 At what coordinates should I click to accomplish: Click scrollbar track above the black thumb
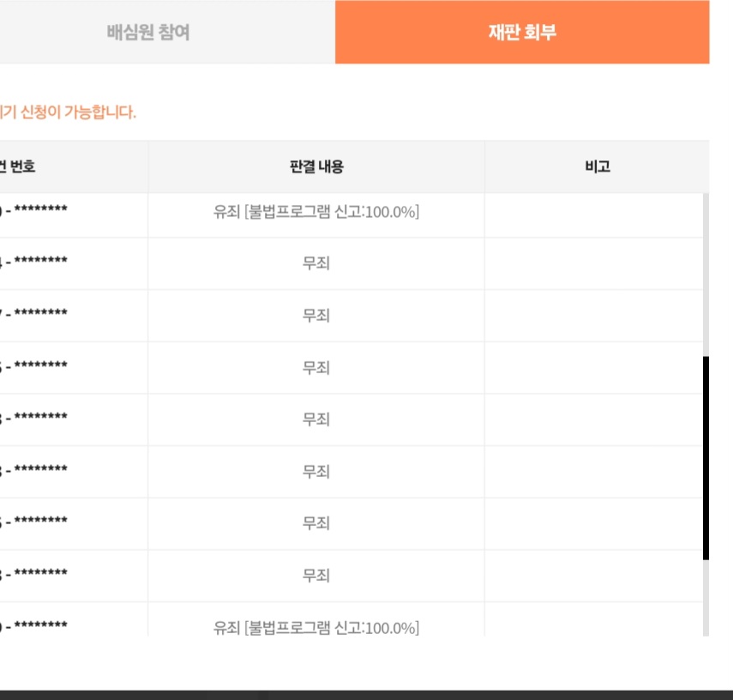(706, 275)
